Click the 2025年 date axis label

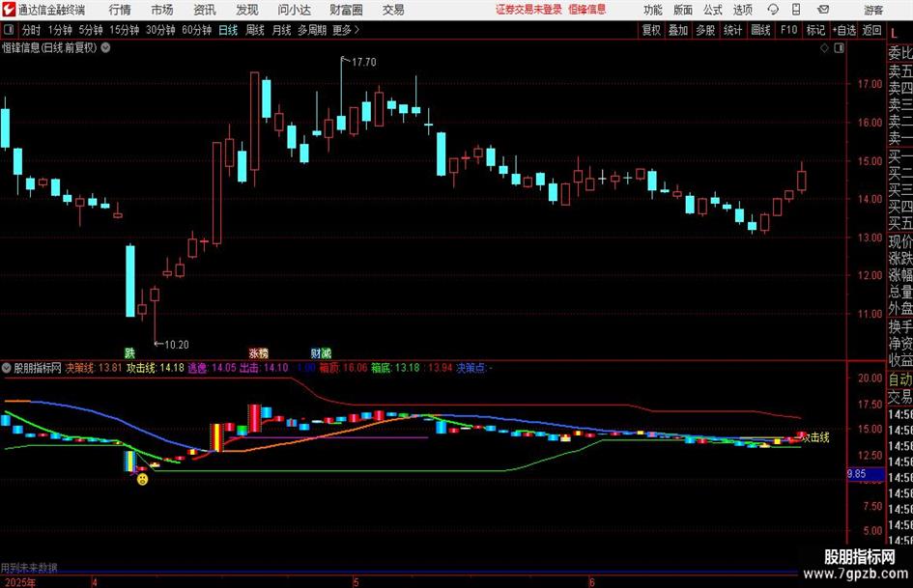click(19, 582)
